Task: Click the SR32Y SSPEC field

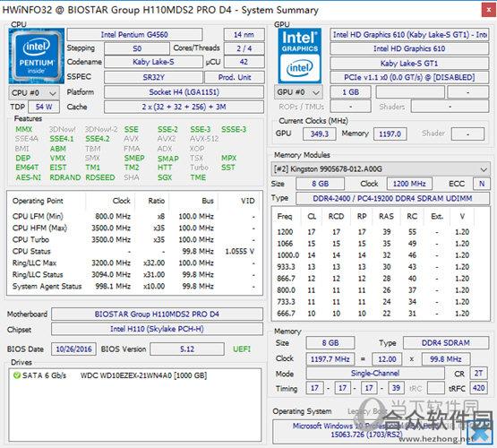Action: coord(153,77)
